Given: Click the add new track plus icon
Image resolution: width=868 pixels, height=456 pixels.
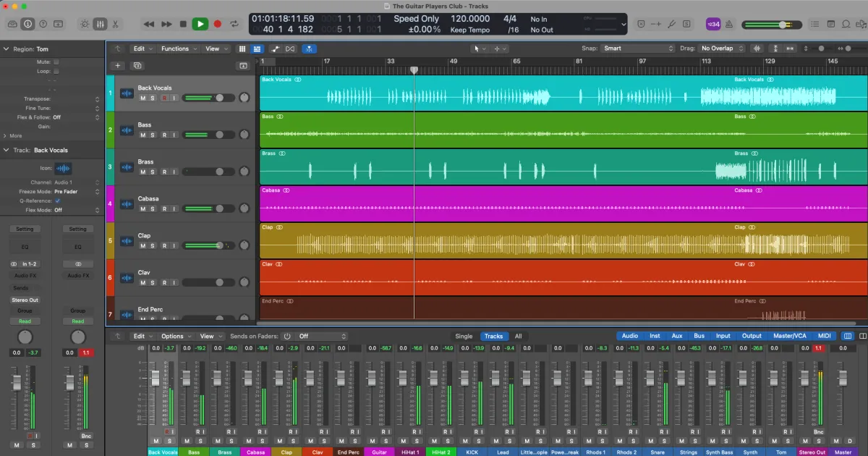Looking at the screenshot, I should (x=119, y=65).
